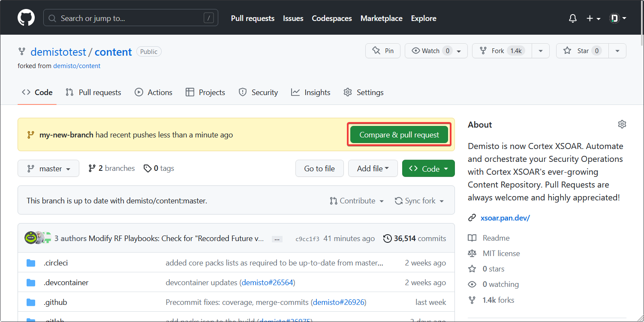The image size is (644, 322).
Task: Switch to the Projects tab
Action: tap(205, 92)
